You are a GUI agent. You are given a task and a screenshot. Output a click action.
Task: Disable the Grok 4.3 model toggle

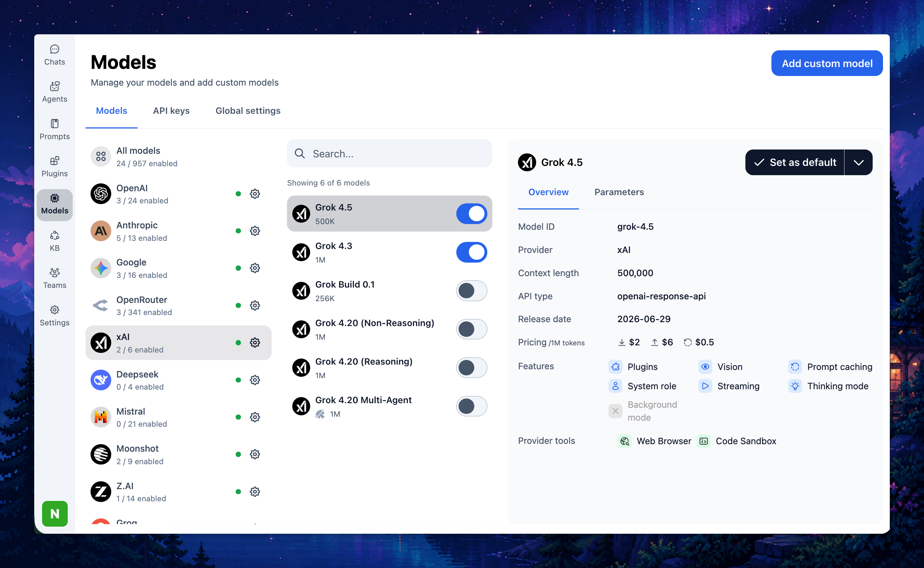pos(471,253)
